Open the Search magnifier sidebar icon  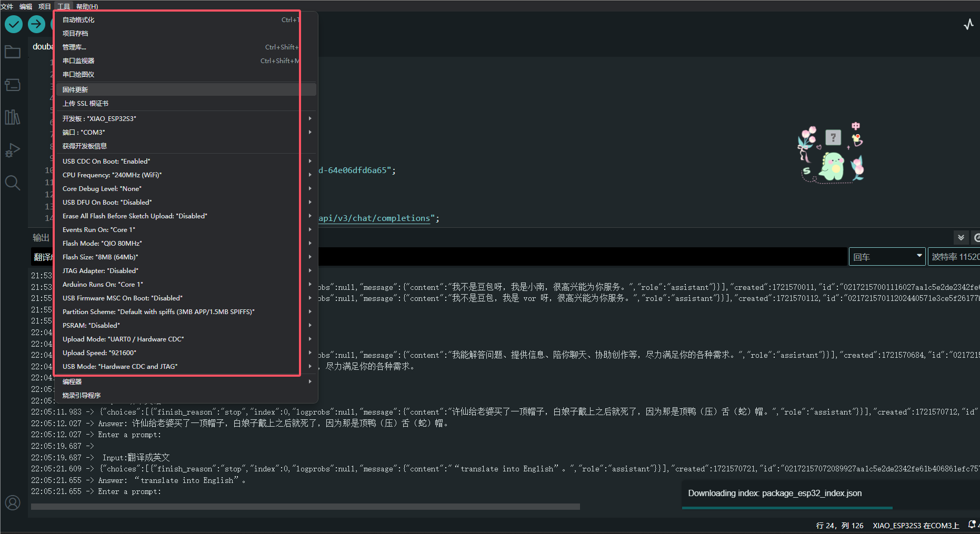coord(13,183)
